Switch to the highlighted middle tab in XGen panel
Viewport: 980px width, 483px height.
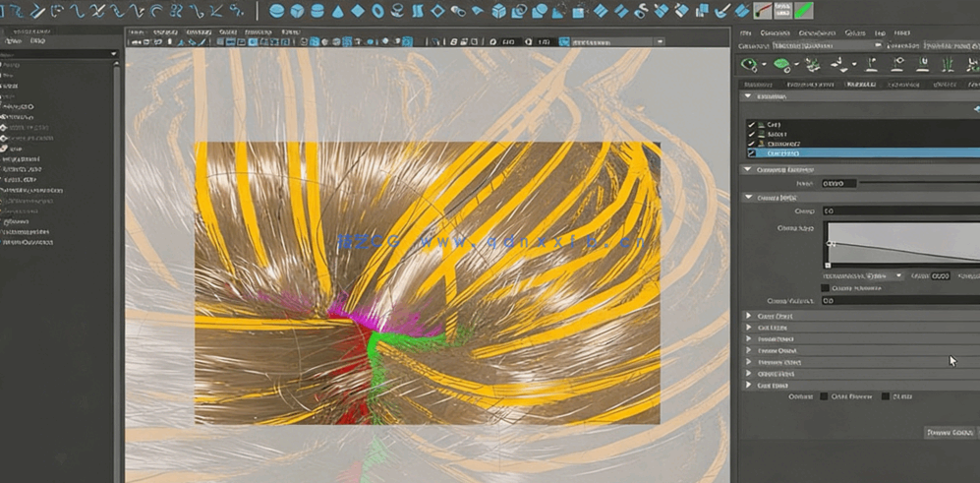[861, 85]
